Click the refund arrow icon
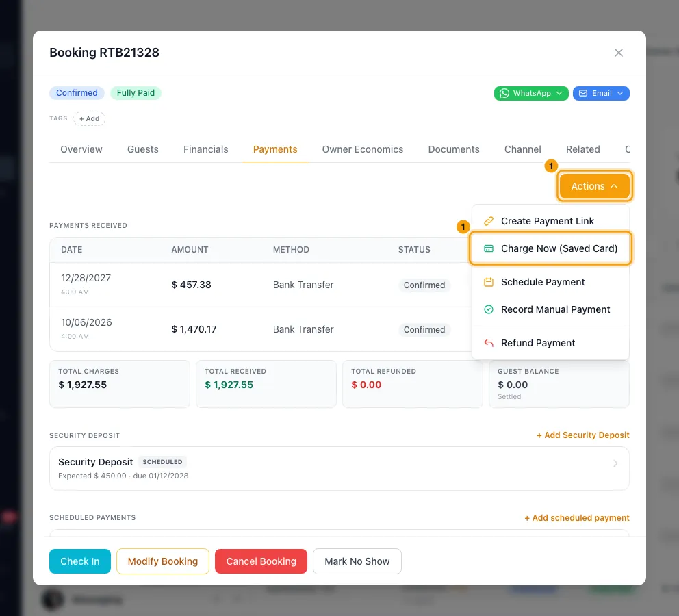This screenshot has width=679, height=616. [489, 343]
